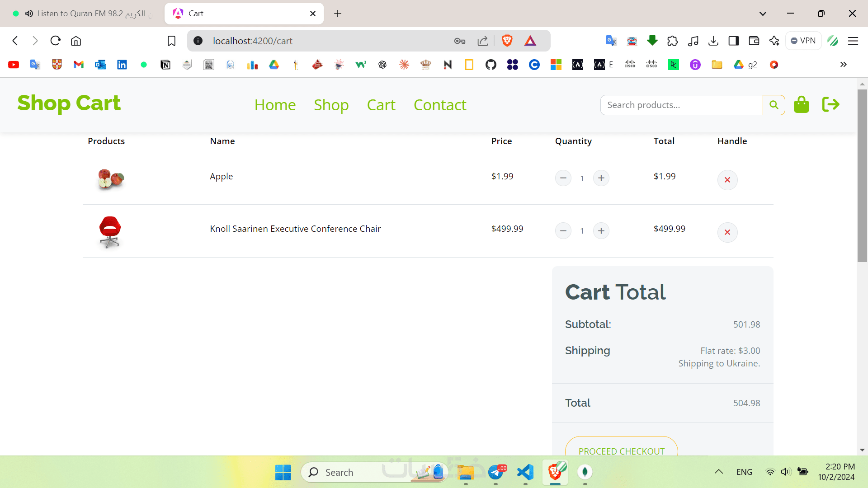Increase Apple quantity with plus button
This screenshot has height=488, width=868.
pos(601,178)
